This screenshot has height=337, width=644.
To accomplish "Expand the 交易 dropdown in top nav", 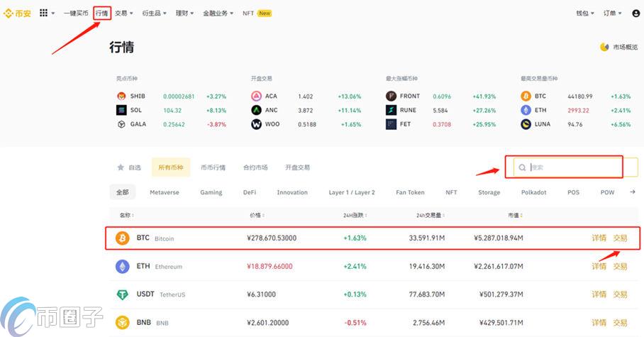I will click(x=124, y=13).
